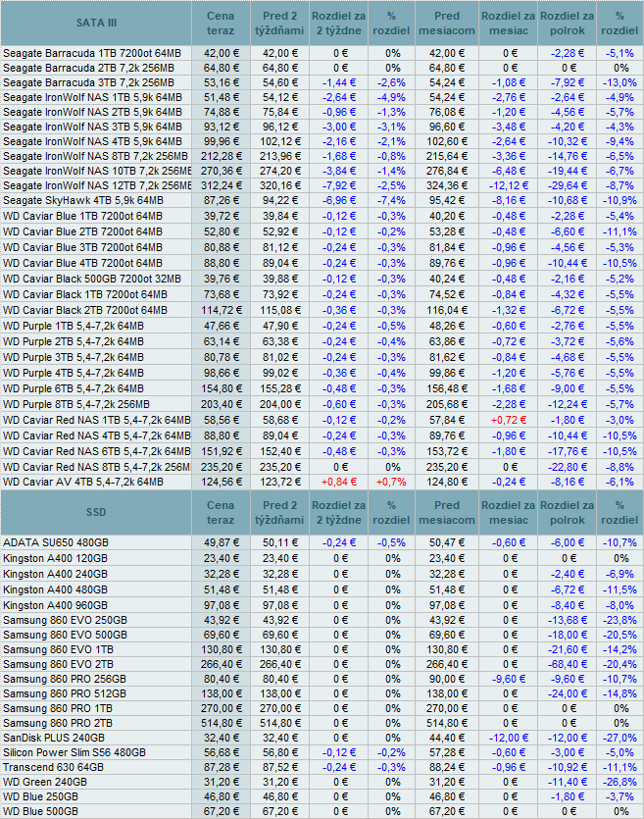The width and height of the screenshot is (644, 819).
Task: Click the SATA III table header
Action: [96, 23]
